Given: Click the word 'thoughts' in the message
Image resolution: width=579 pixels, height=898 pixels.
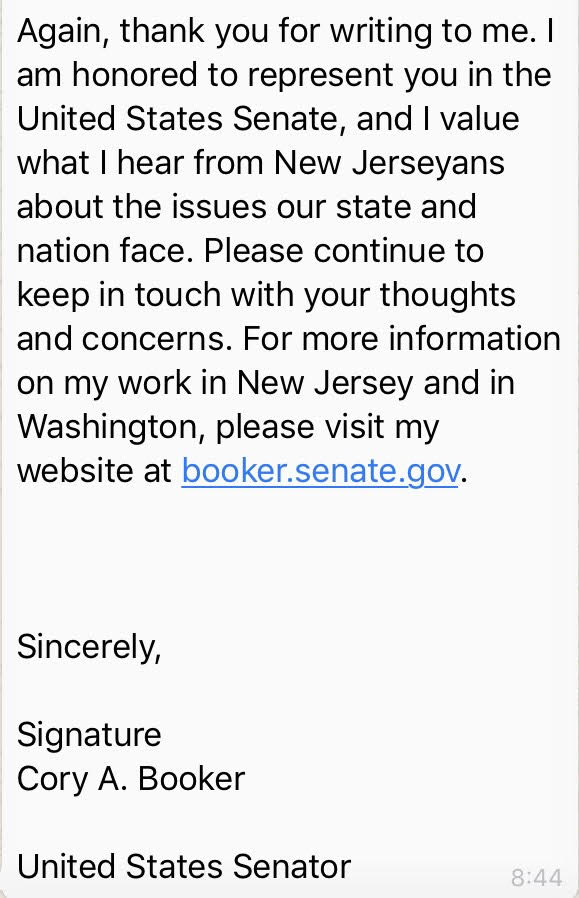Looking at the screenshot, I should point(448,295).
